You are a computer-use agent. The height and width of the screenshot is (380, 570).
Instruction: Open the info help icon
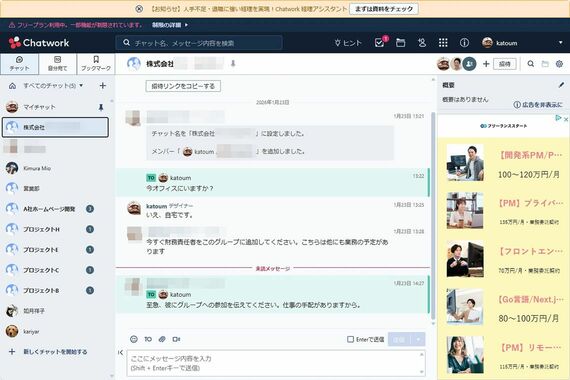[x=464, y=43]
